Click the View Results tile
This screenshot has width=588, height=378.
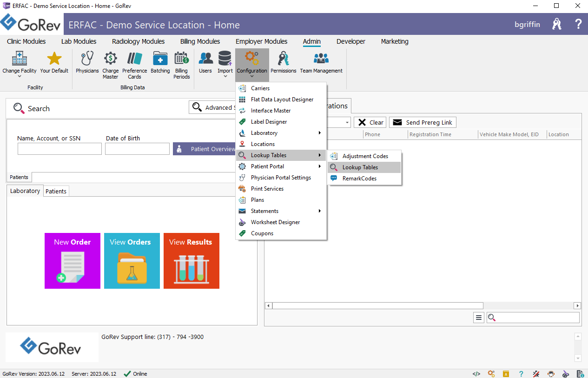[192, 261]
